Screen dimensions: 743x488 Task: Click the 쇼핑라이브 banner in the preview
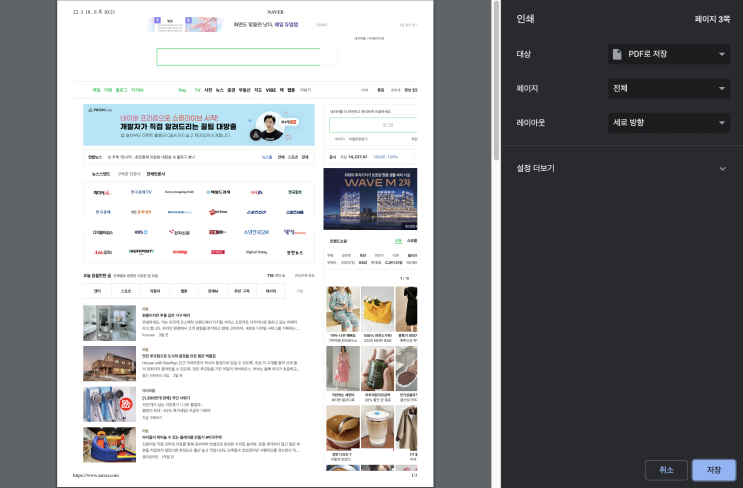click(199, 125)
